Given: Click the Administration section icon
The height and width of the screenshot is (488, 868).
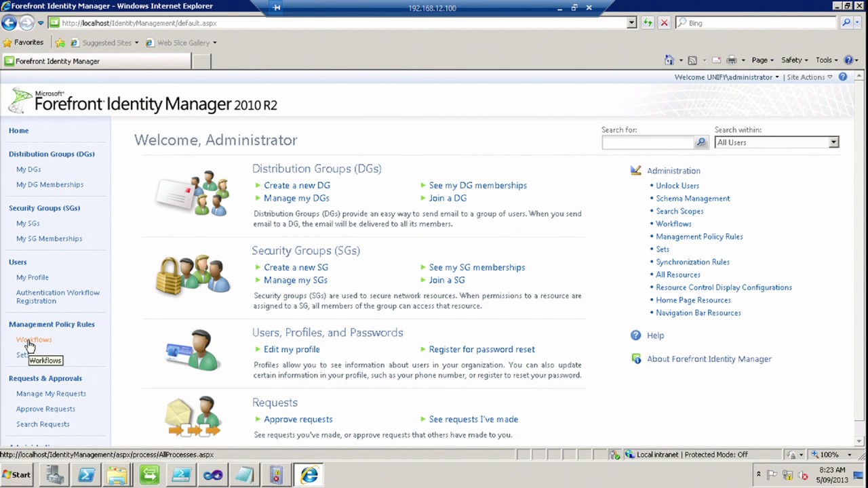Looking at the screenshot, I should (x=635, y=171).
